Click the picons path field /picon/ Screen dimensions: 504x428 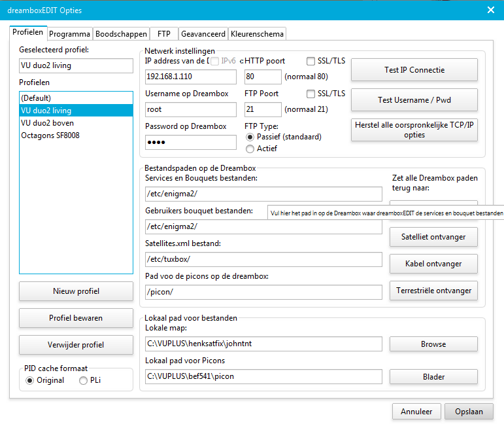(263, 292)
